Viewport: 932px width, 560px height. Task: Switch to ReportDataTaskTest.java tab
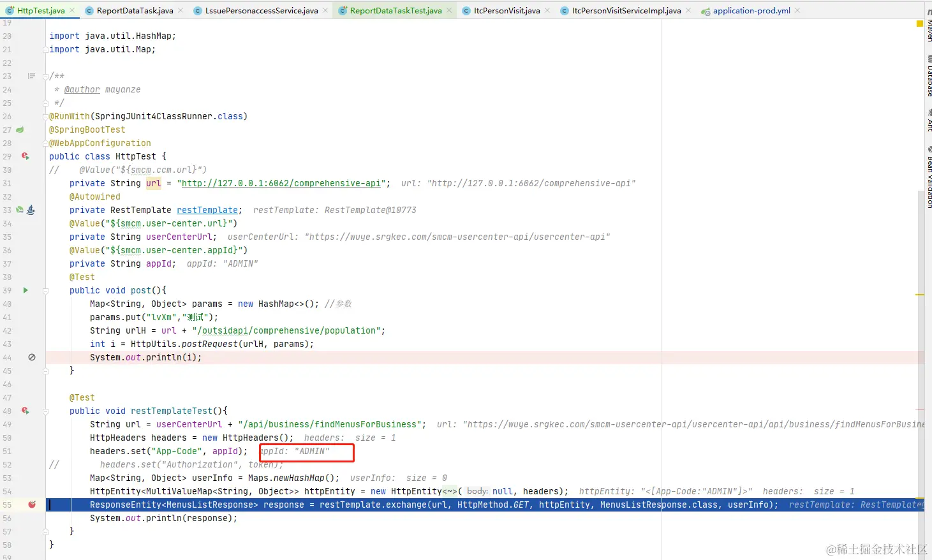(396, 10)
